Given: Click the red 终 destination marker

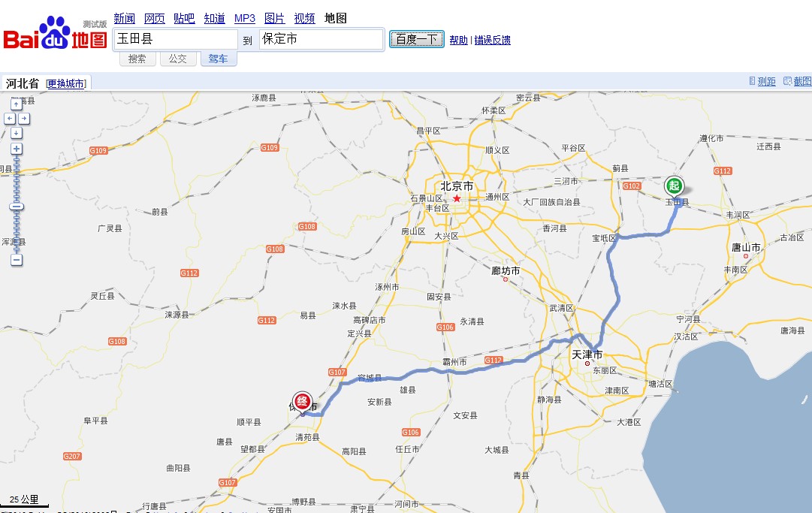Looking at the screenshot, I should (x=303, y=402).
